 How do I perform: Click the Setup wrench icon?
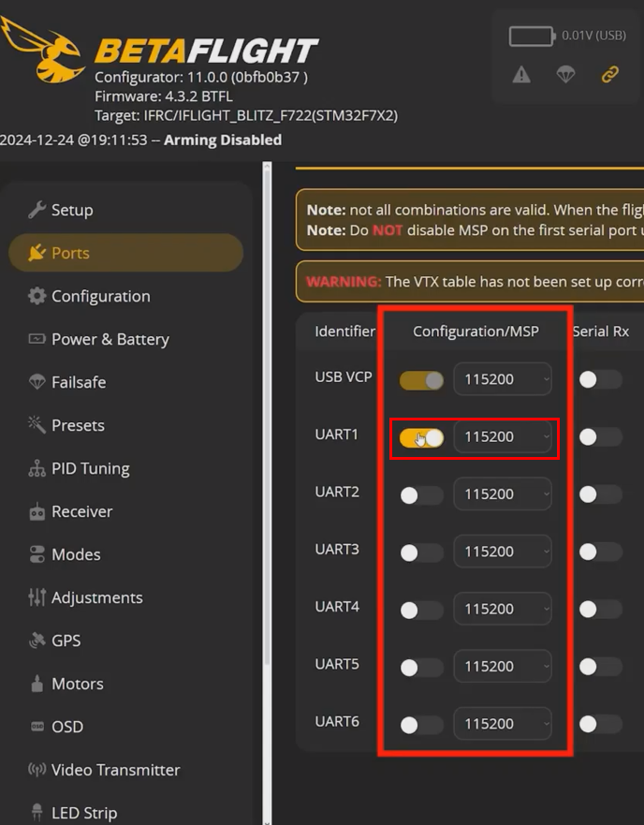(x=37, y=210)
